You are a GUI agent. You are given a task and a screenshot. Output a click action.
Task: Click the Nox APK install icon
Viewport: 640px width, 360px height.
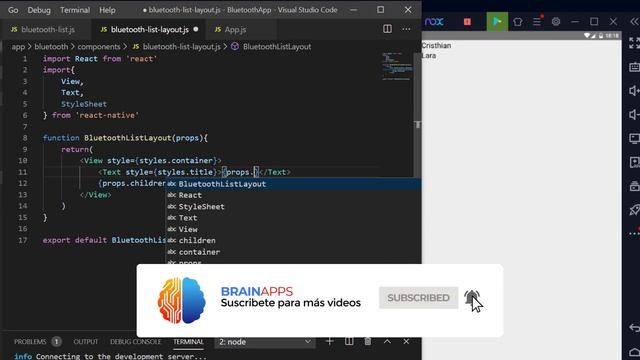634,162
